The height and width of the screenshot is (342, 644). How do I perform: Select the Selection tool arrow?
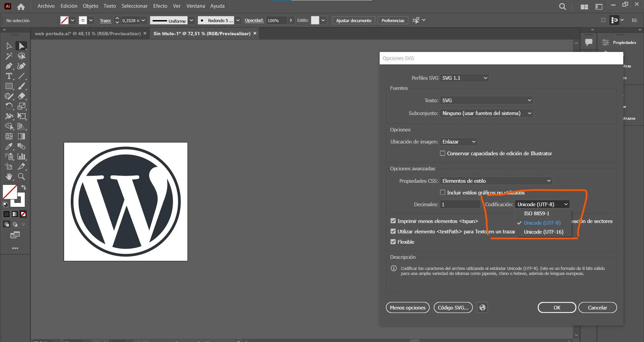9,46
